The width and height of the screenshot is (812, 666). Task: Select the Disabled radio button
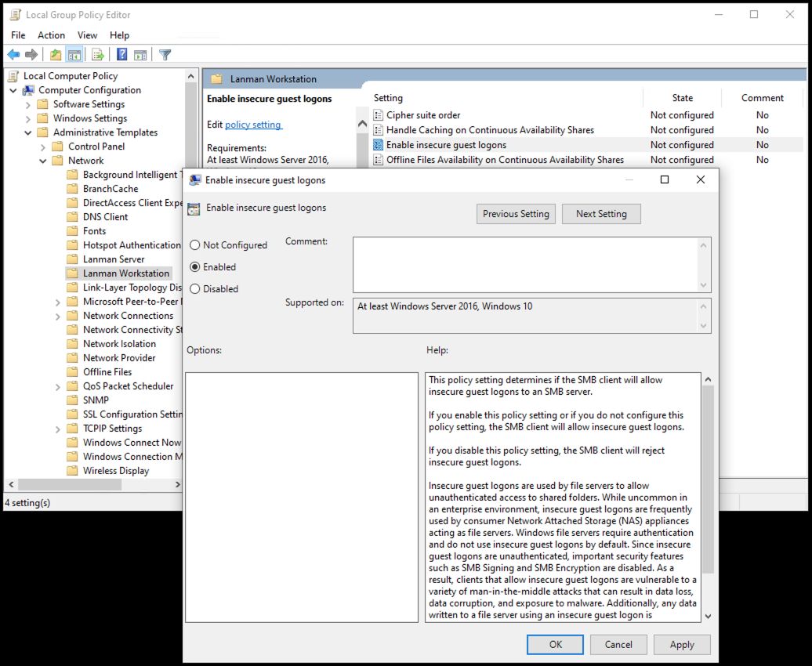pyautogui.click(x=194, y=289)
